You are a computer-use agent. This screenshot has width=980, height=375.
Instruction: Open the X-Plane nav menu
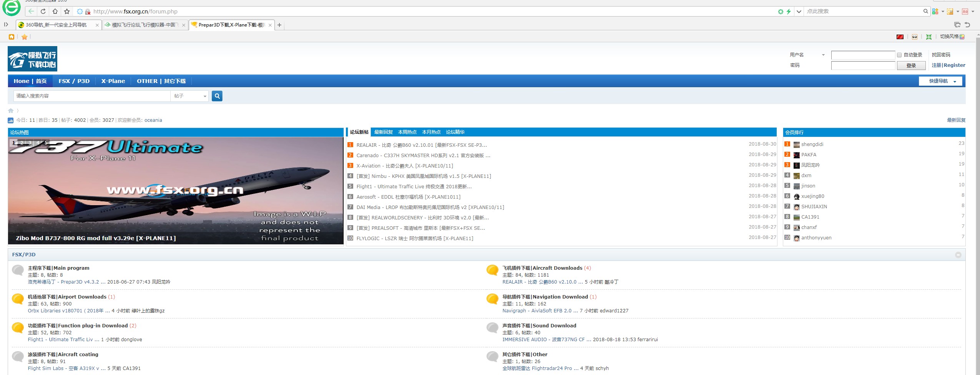(x=113, y=81)
